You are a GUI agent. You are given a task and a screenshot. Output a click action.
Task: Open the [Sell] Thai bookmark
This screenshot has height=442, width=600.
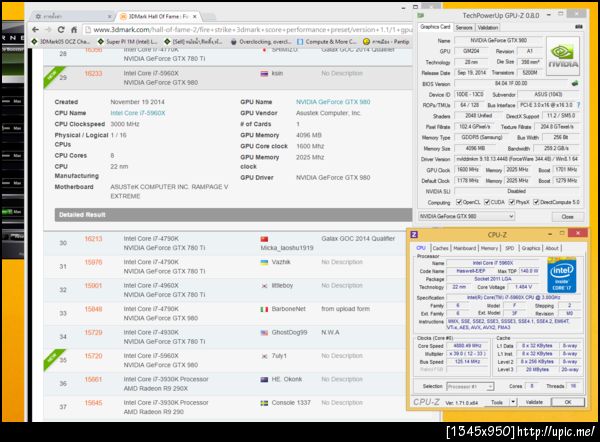pyautogui.click(x=193, y=41)
